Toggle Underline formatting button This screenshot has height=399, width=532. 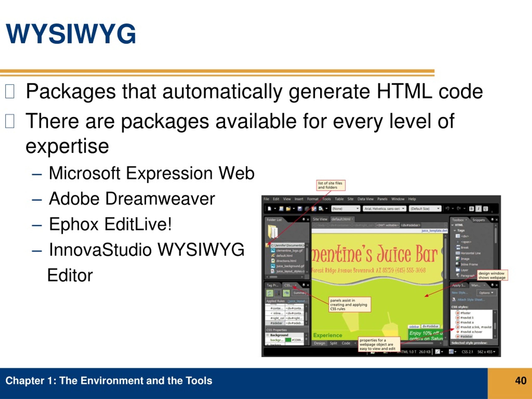tap(486, 209)
